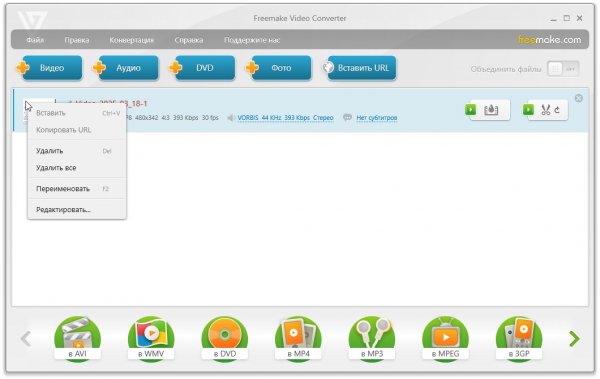Screen dimensions: 600x379
Task: Open the watermark image button in the file row
Action: pyautogui.click(x=491, y=110)
